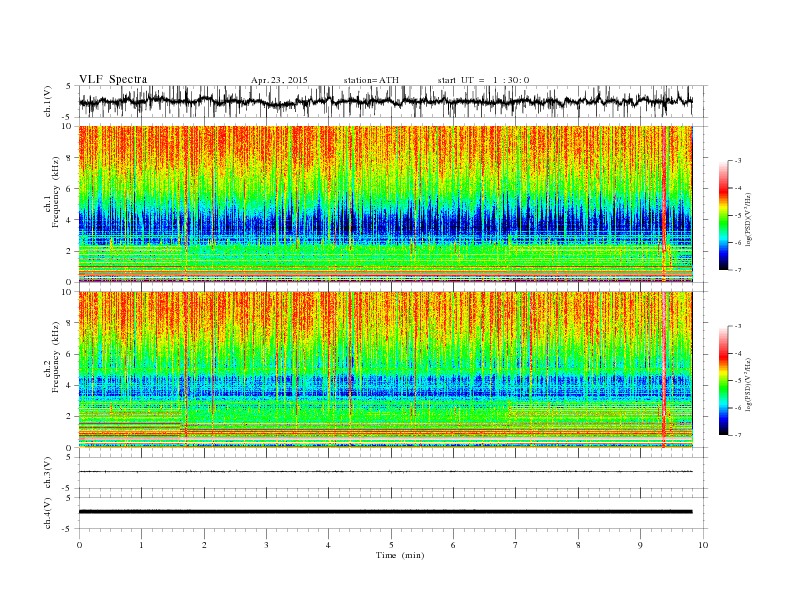The image size is (792, 612).
Task: Click the "ch.4(V)" axis label
Action: 48,513
